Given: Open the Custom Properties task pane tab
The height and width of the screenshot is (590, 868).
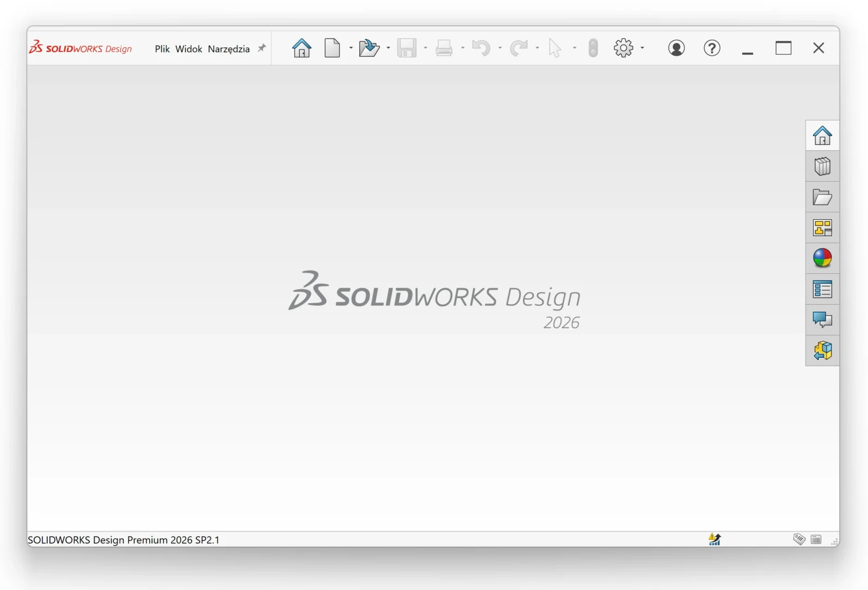Looking at the screenshot, I should [x=822, y=289].
